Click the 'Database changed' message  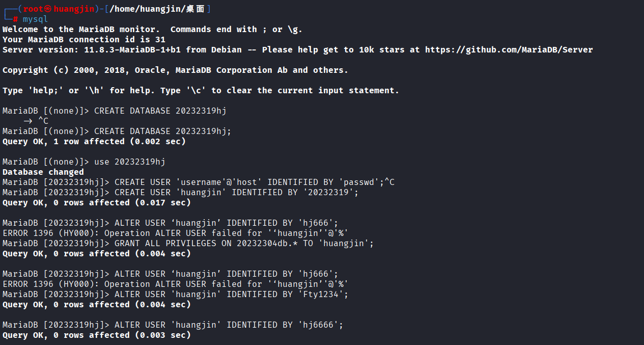pos(43,172)
